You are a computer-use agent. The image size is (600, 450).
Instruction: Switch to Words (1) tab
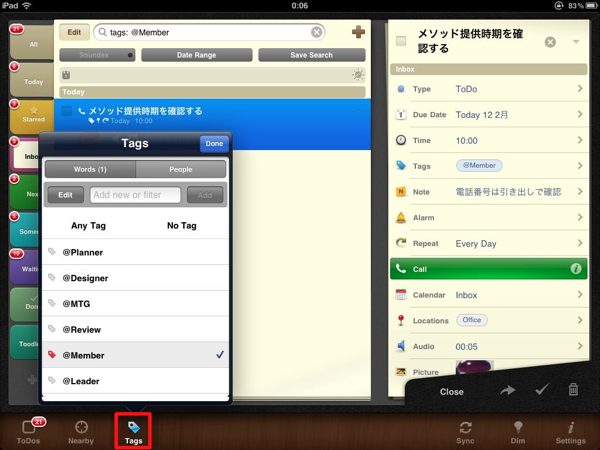click(90, 169)
